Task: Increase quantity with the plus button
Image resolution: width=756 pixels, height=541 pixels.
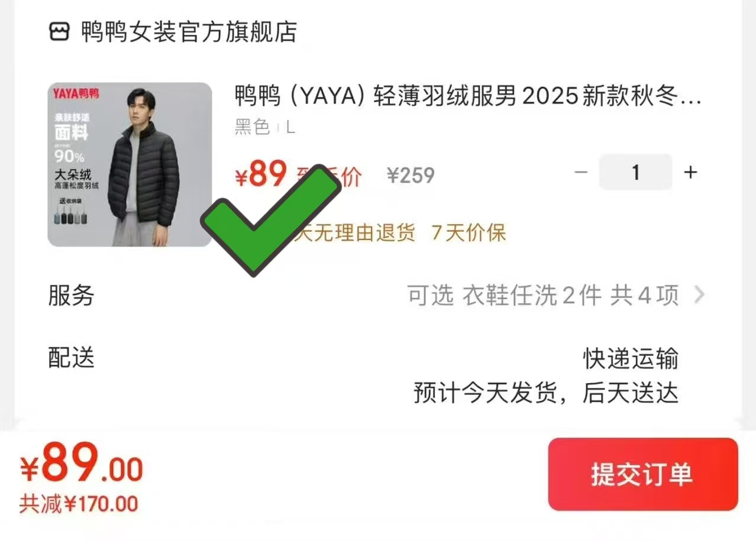Action: [690, 172]
